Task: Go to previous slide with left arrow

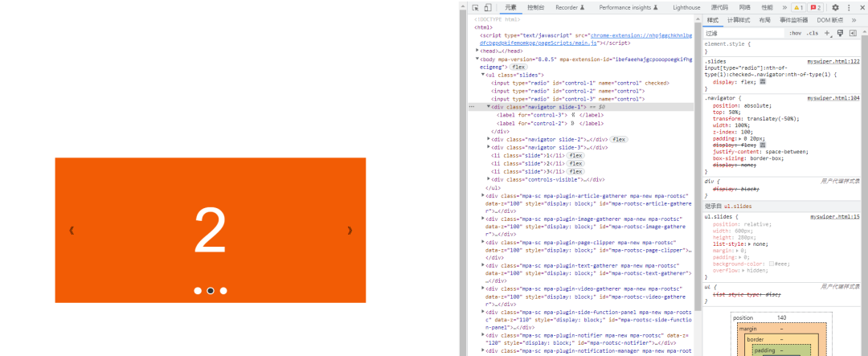Action: click(72, 231)
